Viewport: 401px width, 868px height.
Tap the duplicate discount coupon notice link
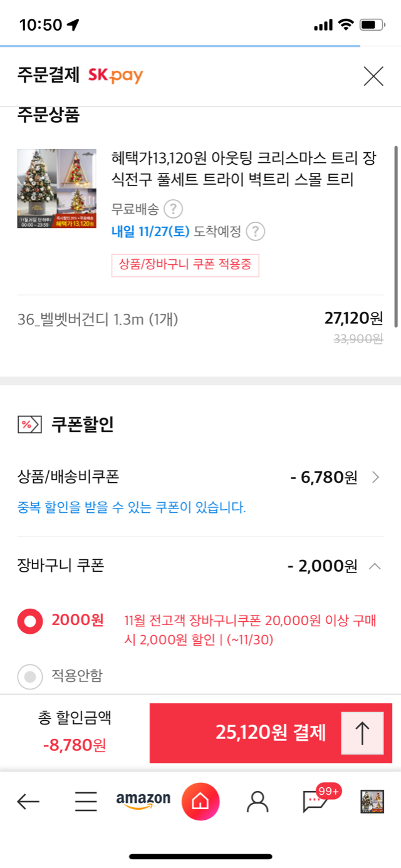pyautogui.click(x=132, y=507)
